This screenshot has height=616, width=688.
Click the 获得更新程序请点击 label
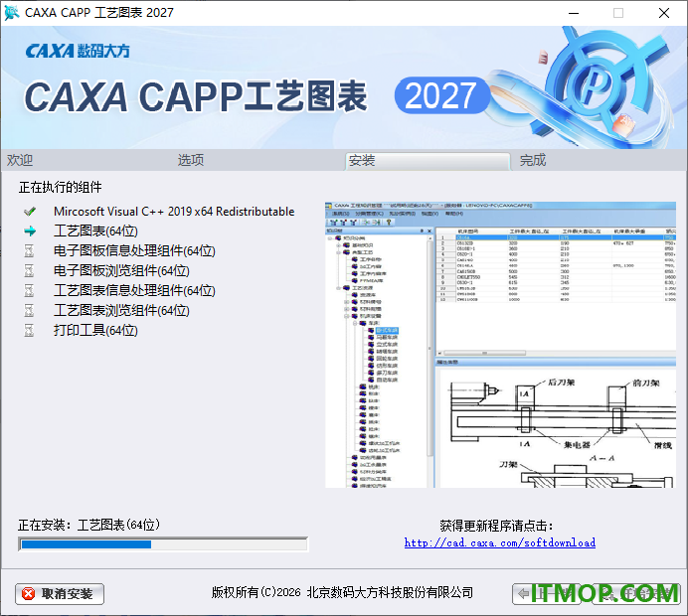(x=497, y=526)
